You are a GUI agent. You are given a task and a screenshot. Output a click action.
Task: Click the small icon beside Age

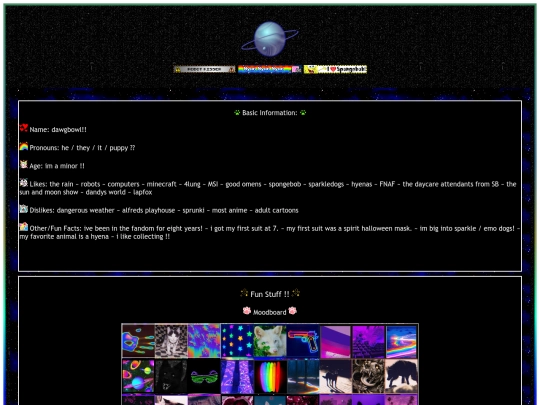(24, 164)
